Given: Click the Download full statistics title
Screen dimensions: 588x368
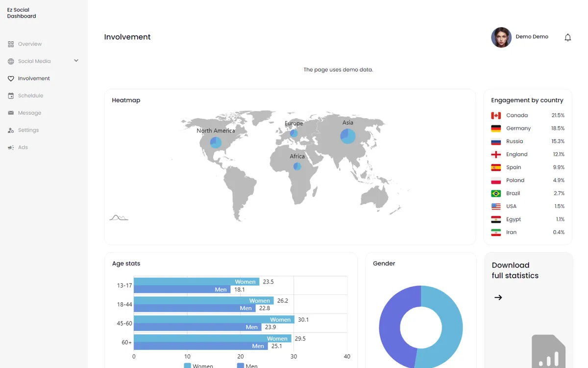Looking at the screenshot, I should point(515,270).
